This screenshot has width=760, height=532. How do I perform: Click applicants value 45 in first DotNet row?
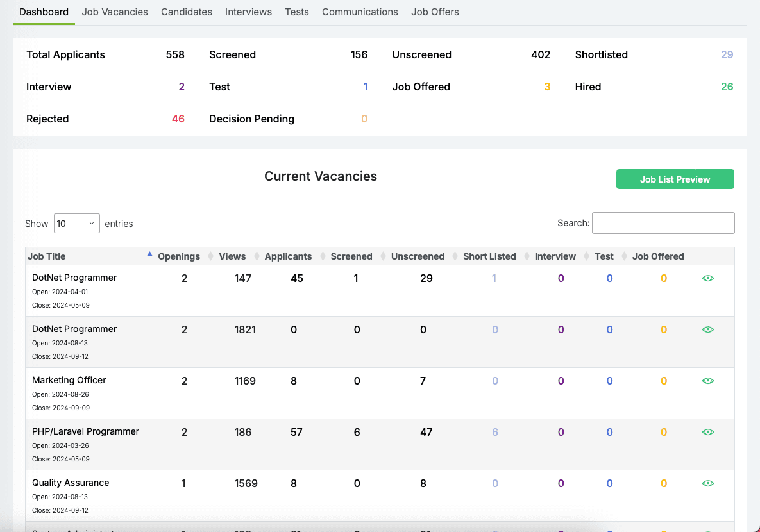click(x=297, y=278)
